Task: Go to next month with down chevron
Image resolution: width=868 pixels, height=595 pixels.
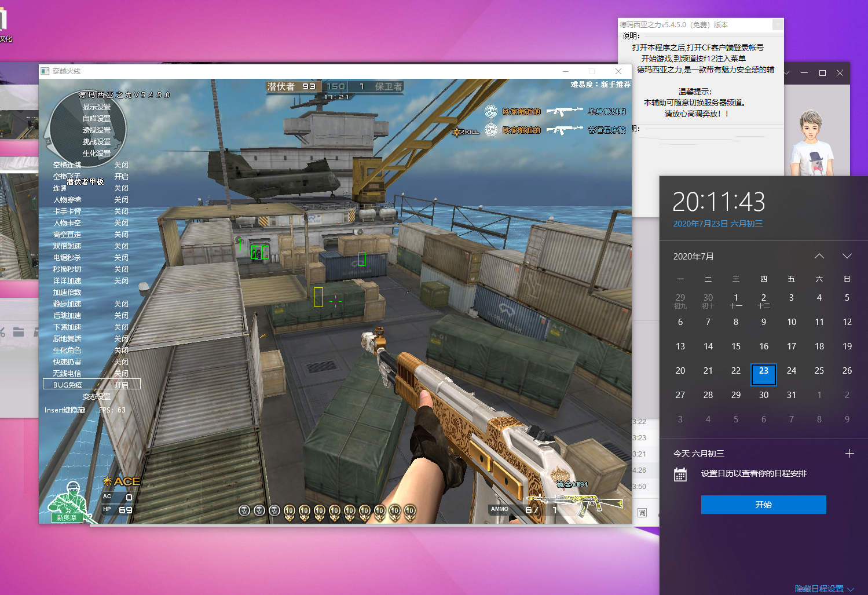Action: point(847,256)
